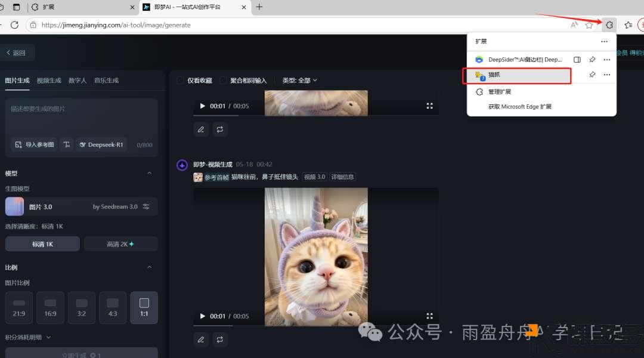Click the browser Extensions puzzle icon
This screenshot has height=358, width=644.
pyautogui.click(x=609, y=25)
